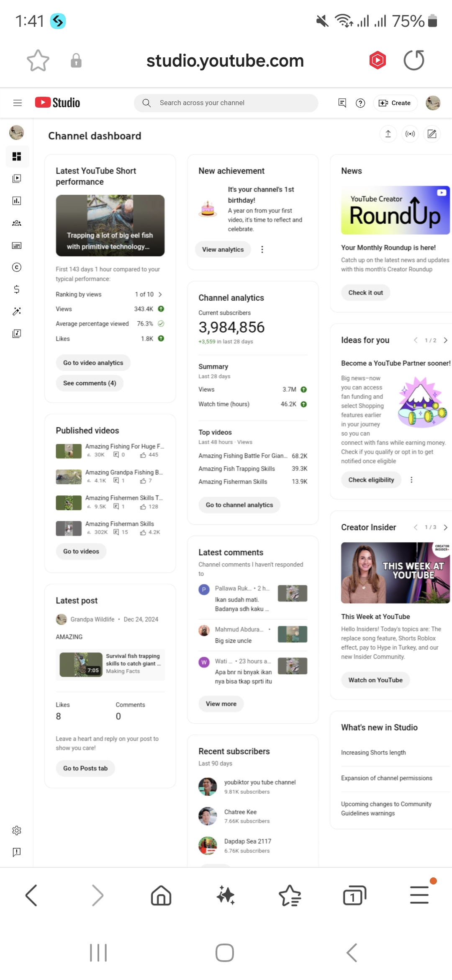The height and width of the screenshot is (980, 452).
Task: Expand Ranking by views chevron
Action: [160, 294]
